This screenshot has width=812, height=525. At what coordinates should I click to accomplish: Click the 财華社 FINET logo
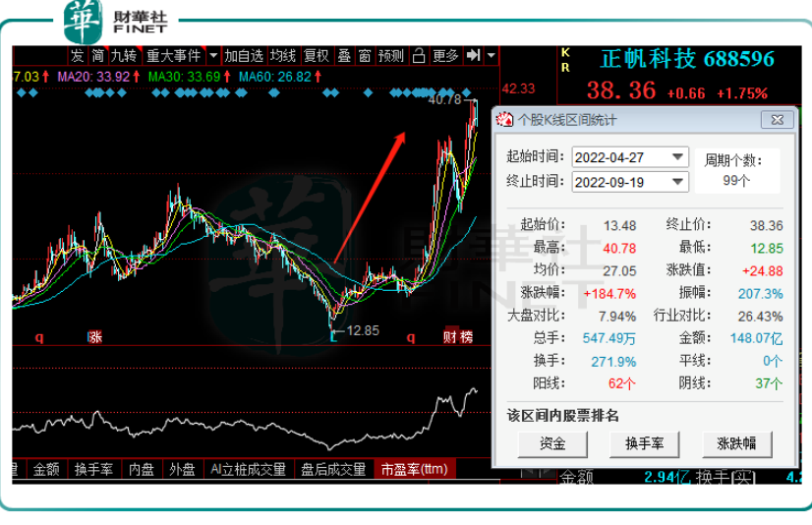click(115, 22)
